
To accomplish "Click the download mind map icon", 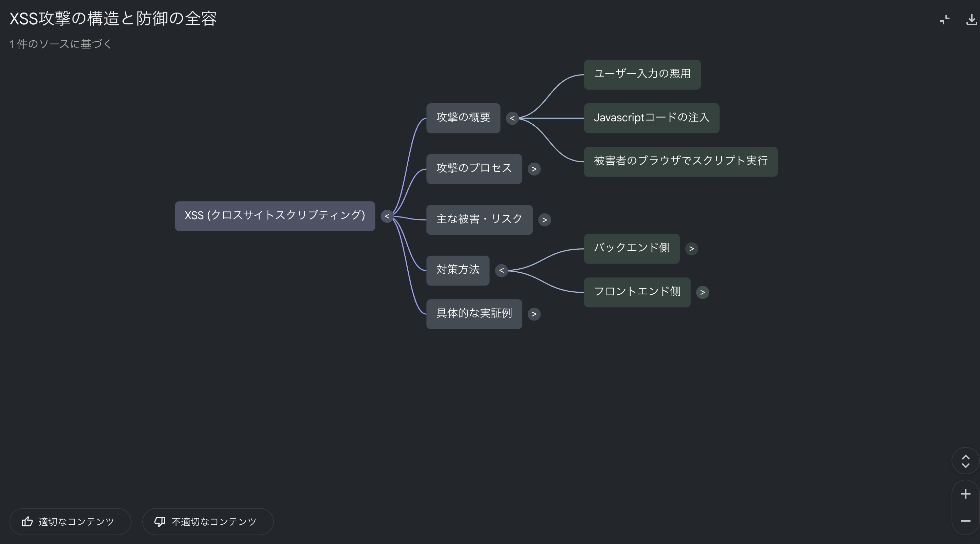I will 971,19.
